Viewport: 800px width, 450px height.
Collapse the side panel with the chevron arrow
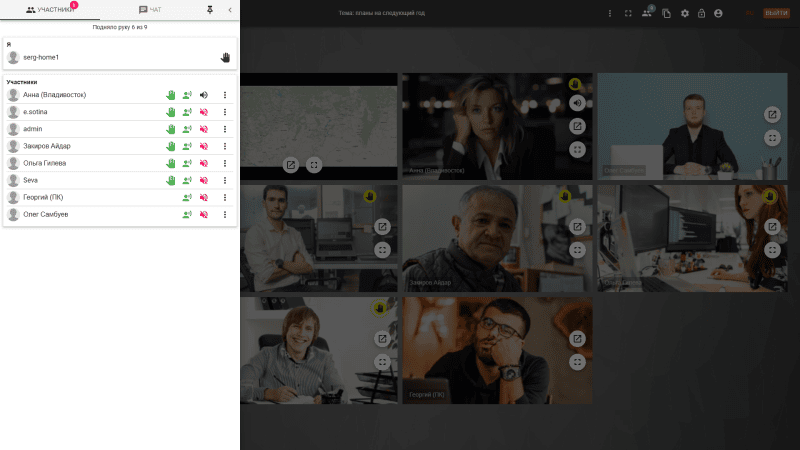point(230,9)
